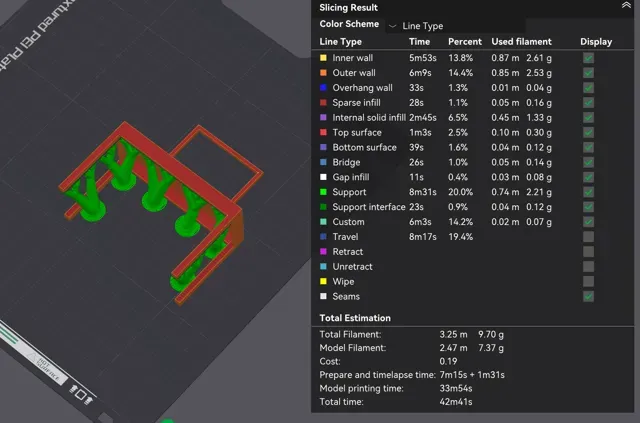Click the Support time value 8m31s

click(422, 192)
